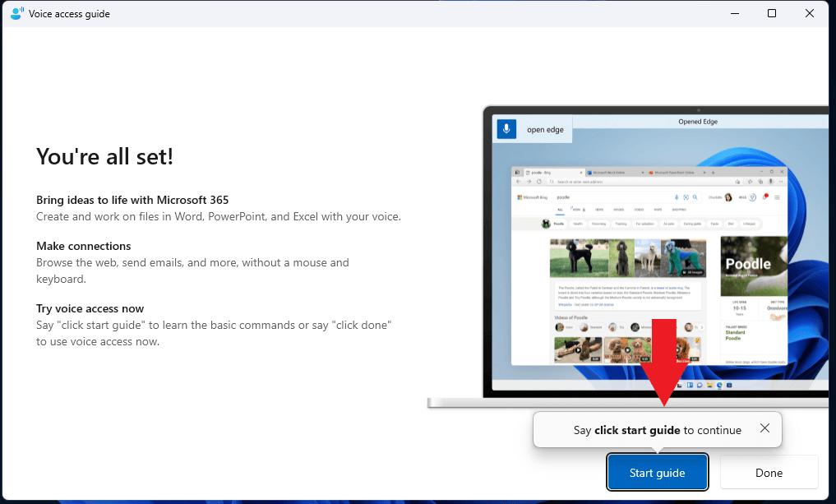This screenshot has width=836, height=504.
Task: Close the Voice access guide window
Action: tap(810, 13)
